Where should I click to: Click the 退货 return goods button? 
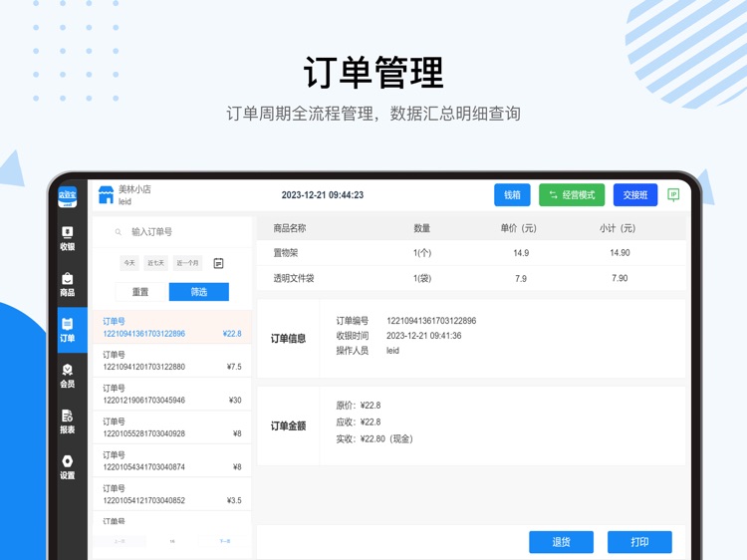click(561, 542)
